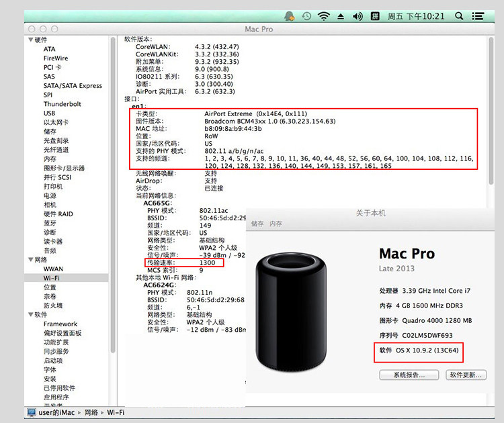Open the input method menu icon

(375, 16)
